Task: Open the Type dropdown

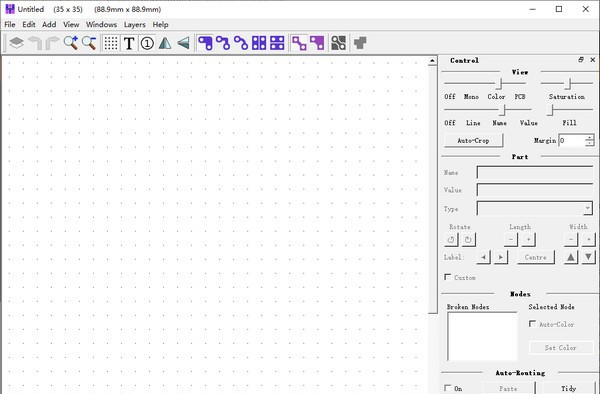Action: tap(587, 208)
